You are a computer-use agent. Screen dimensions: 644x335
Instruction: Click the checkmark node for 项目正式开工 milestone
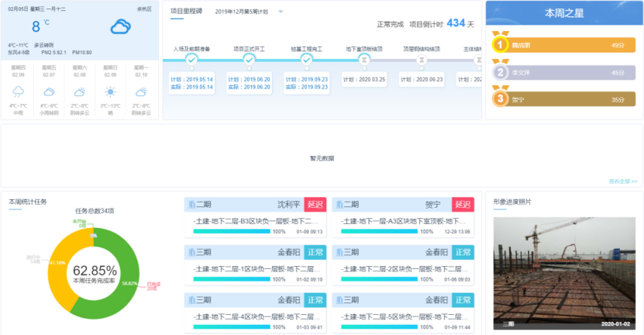pos(249,59)
